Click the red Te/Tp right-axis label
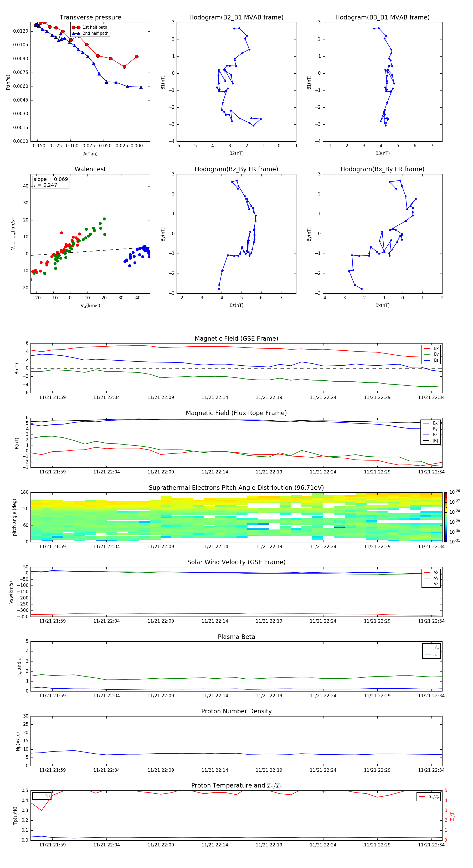The image size is (473, 868). (x=453, y=815)
